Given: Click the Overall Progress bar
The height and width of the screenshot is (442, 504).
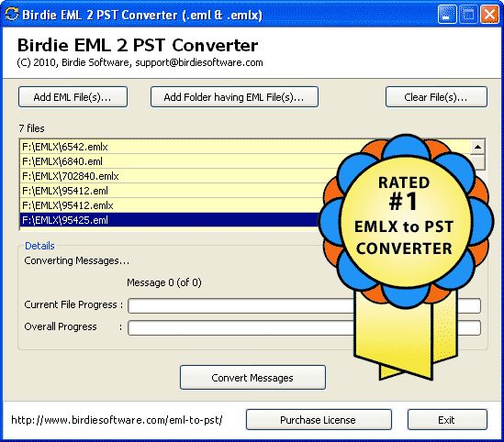Looking at the screenshot, I should point(304,327).
